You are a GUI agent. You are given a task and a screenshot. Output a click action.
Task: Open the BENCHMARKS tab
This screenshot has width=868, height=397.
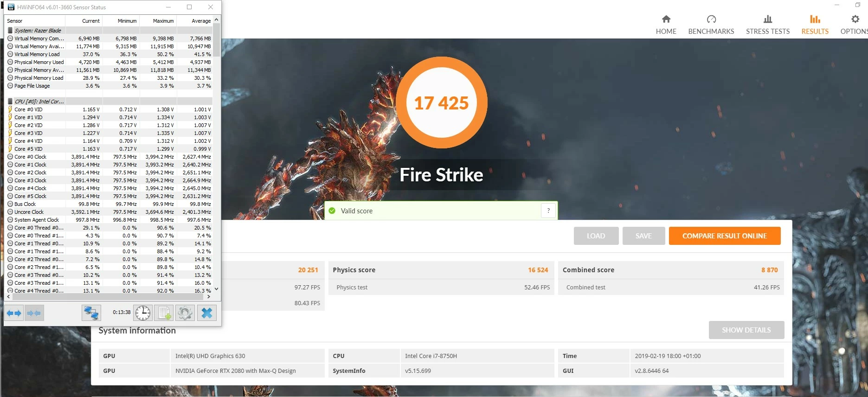[x=711, y=25]
